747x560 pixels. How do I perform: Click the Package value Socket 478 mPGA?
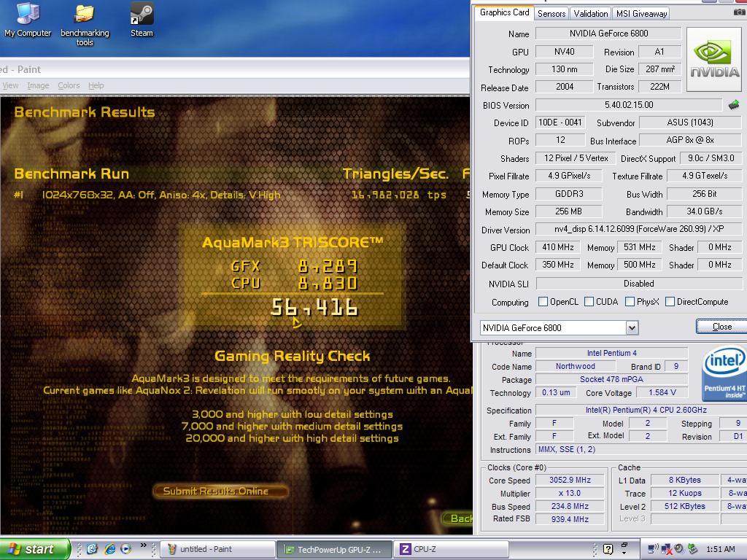[x=612, y=379]
